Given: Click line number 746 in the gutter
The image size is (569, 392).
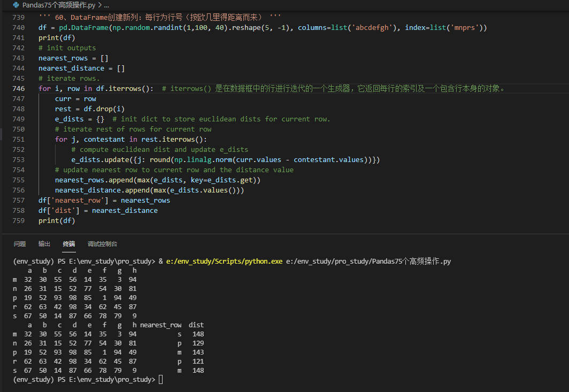Looking at the screenshot, I should click(x=19, y=89).
